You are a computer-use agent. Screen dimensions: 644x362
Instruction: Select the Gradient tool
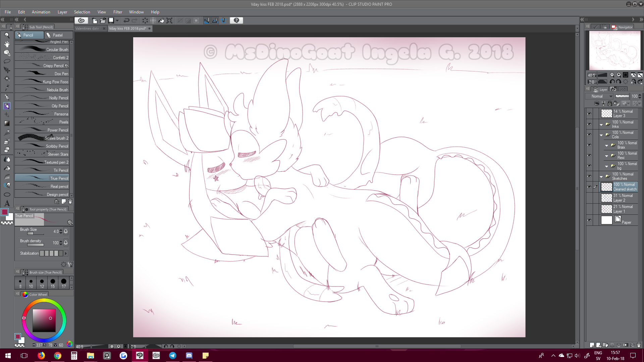pos(7,123)
